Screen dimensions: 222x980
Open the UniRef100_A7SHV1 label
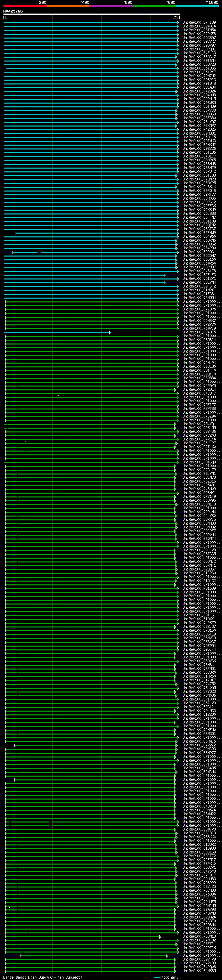coord(199,493)
